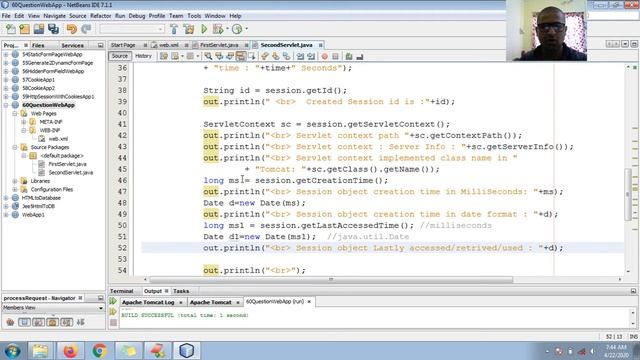Expand the 54StaticFormPageWebApp project node

[6, 54]
